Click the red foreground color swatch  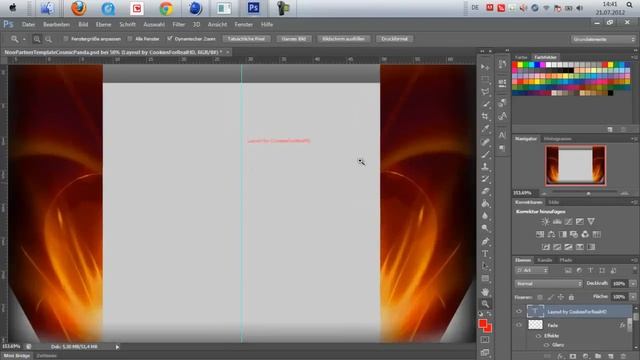[x=483, y=324]
